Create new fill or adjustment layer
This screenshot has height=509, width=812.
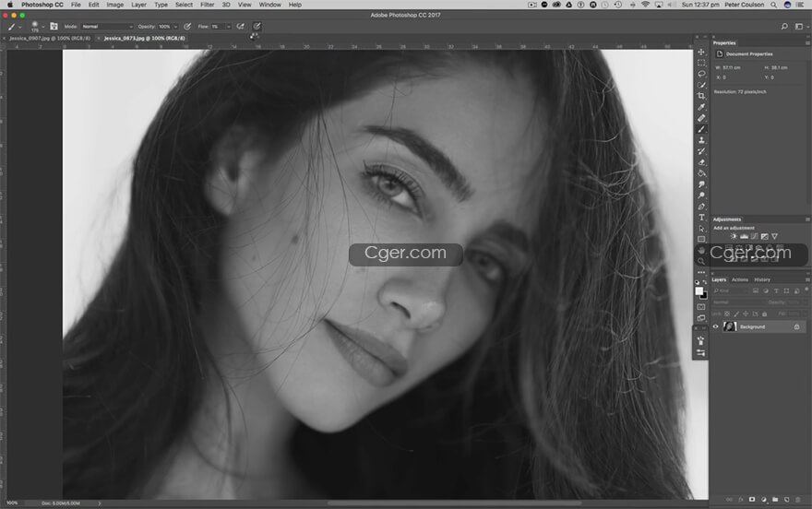763,500
